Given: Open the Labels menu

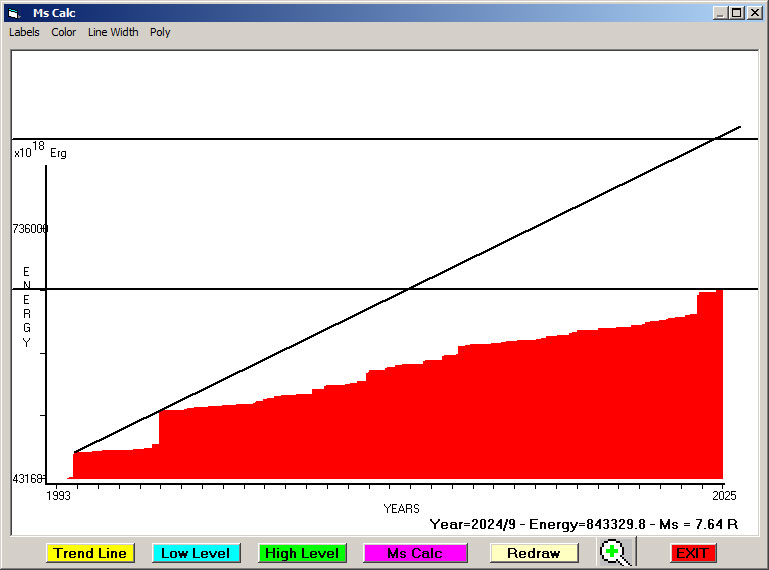Looking at the screenshot, I should pos(24,32).
